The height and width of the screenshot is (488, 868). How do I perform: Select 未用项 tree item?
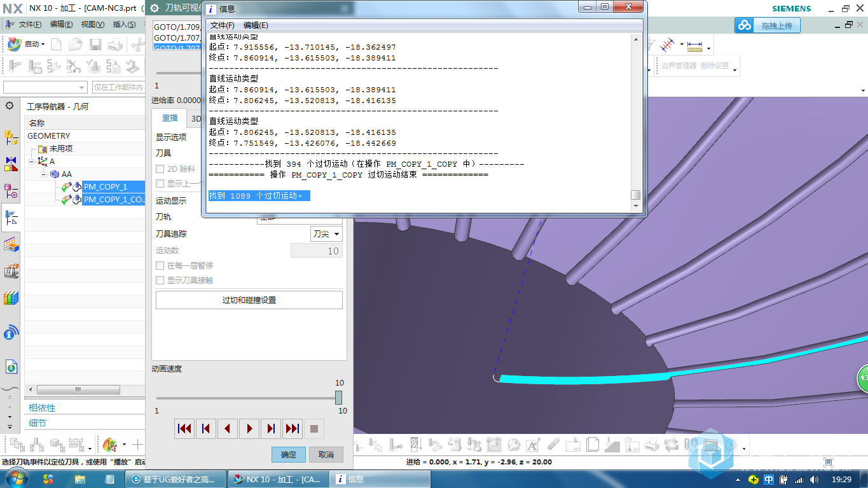pos(60,148)
